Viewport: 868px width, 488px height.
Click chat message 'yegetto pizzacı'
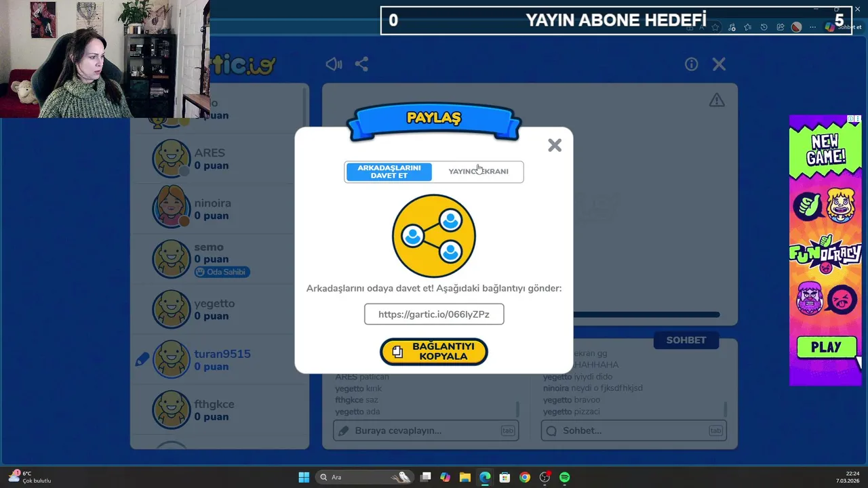click(572, 411)
